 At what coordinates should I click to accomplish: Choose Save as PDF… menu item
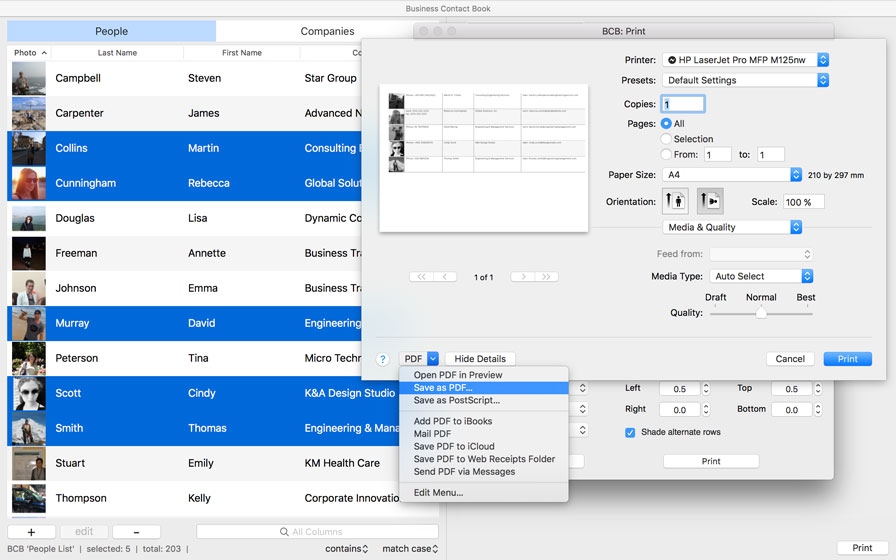[x=444, y=388]
